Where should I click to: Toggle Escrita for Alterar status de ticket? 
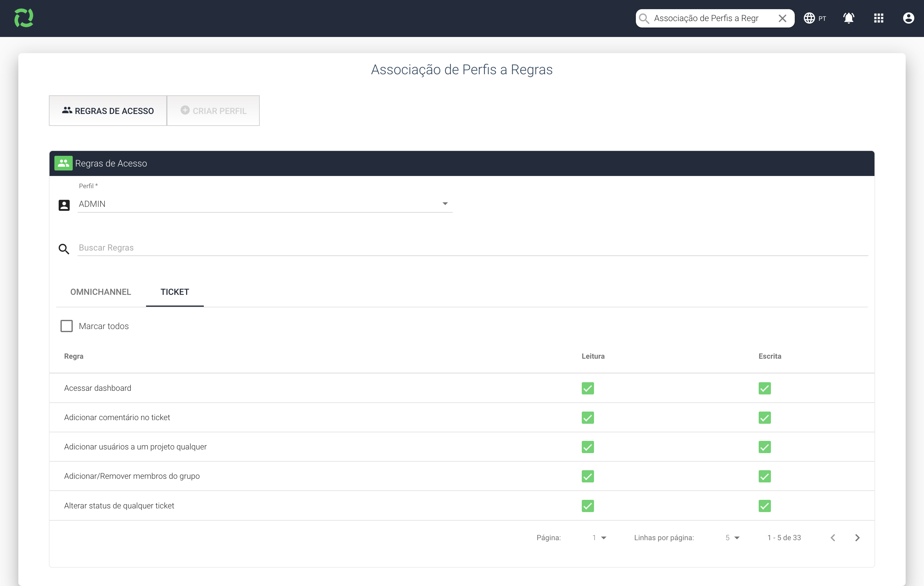765,506
